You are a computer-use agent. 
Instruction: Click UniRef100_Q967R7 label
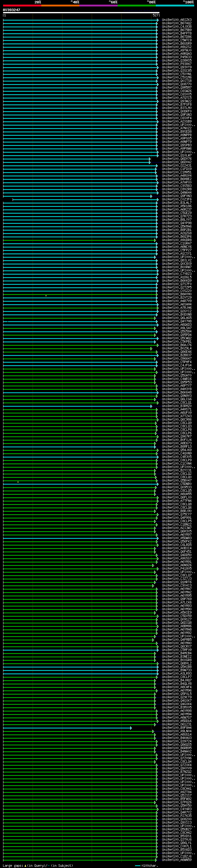[177, 437]
